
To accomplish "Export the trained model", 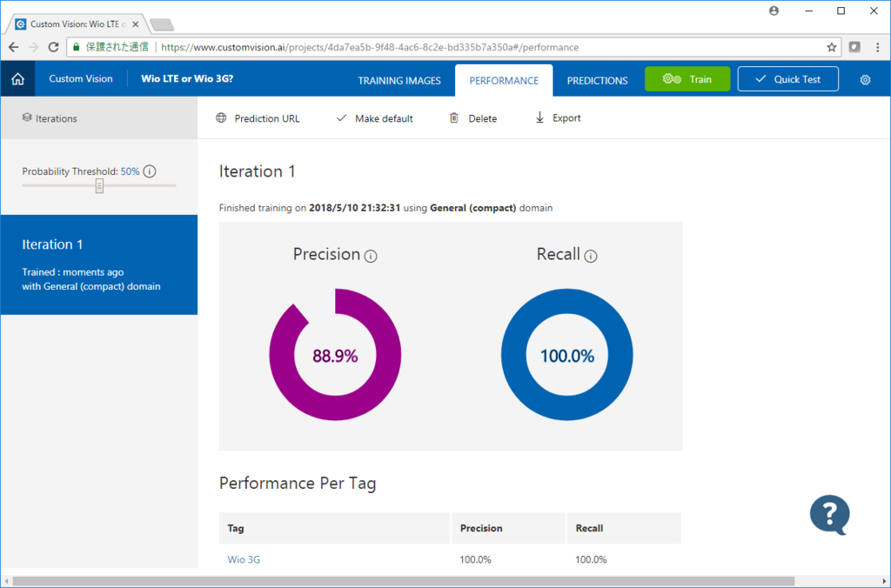I will (558, 118).
